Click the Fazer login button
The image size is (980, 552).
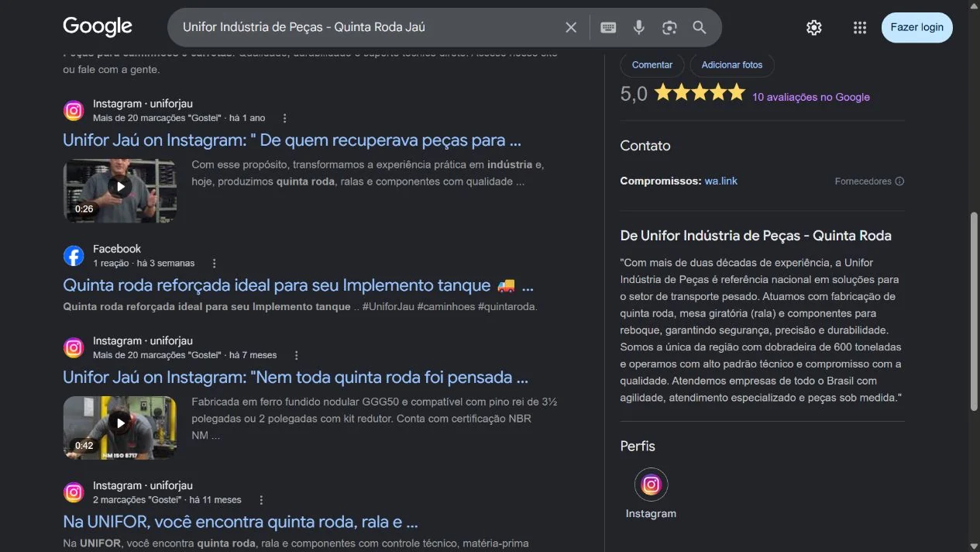coord(917,27)
